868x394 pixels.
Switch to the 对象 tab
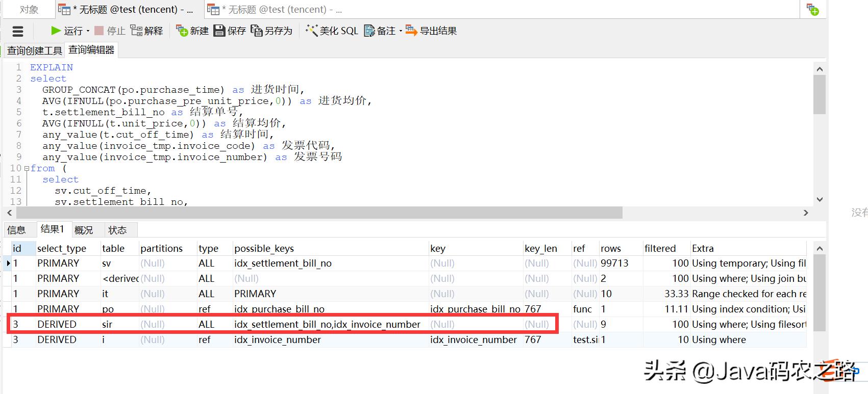(x=29, y=9)
